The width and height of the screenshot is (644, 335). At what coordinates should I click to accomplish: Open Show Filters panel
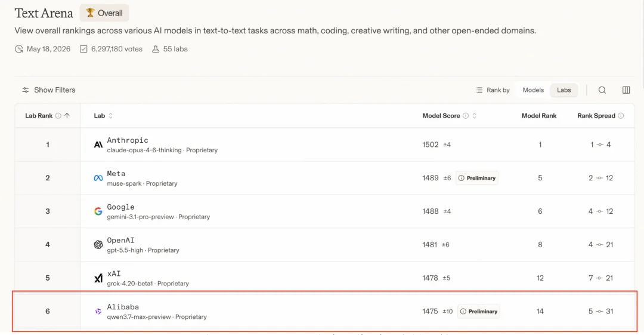click(x=48, y=90)
